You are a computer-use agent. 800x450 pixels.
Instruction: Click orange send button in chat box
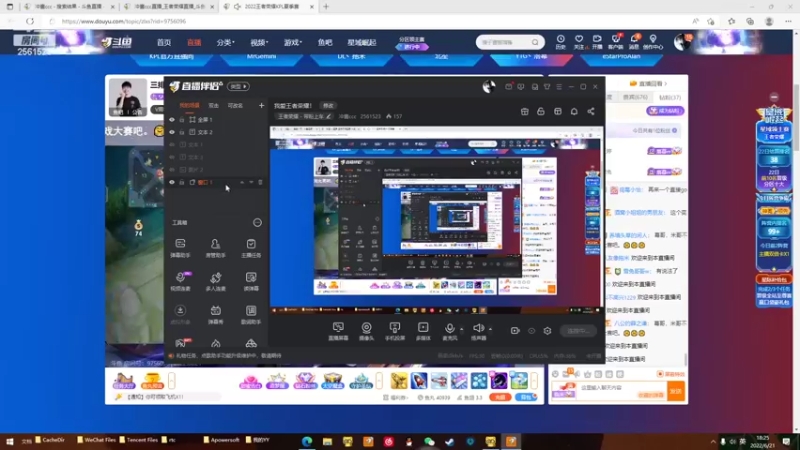pos(676,391)
